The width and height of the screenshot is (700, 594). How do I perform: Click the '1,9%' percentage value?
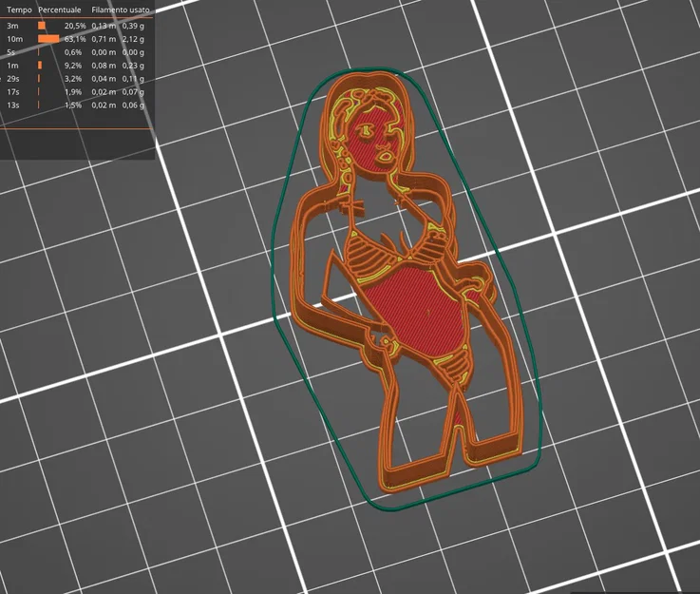tap(73, 92)
